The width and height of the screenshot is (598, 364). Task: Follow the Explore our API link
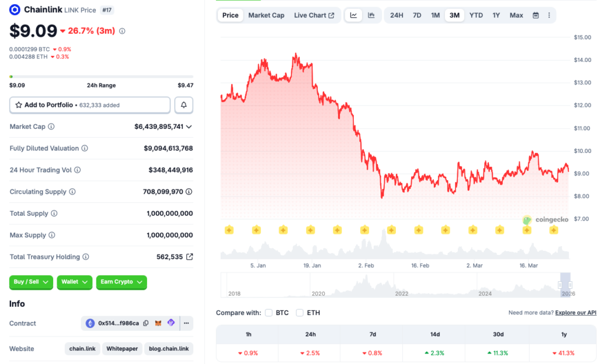coord(576,313)
